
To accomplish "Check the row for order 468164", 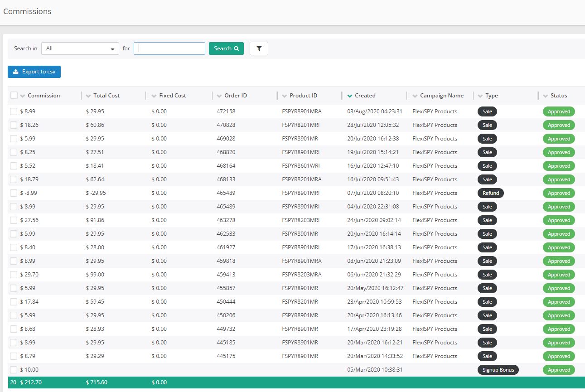I will pyautogui.click(x=14, y=166).
